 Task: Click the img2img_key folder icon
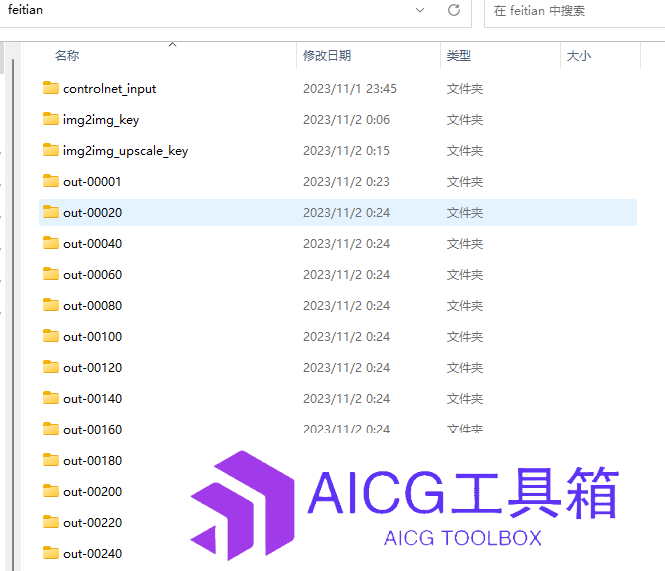tap(51, 119)
